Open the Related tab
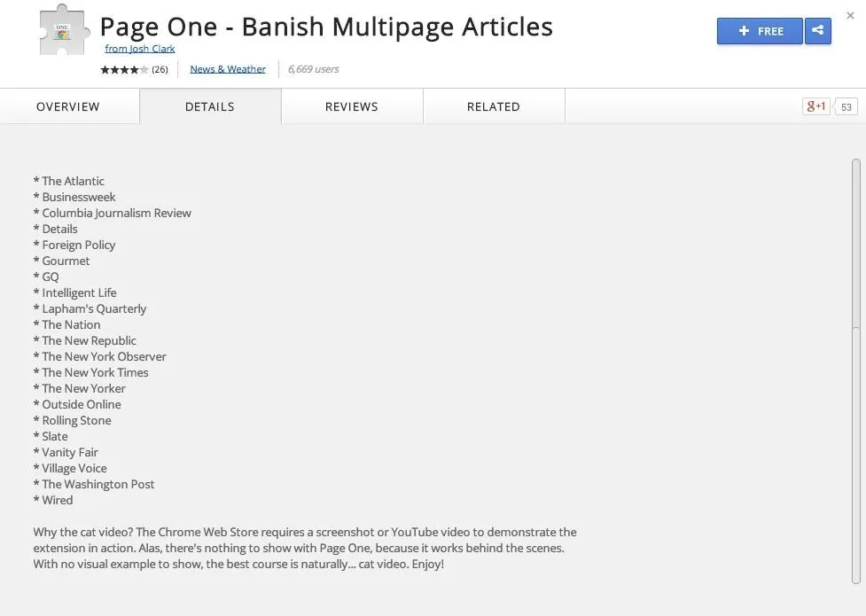The image size is (866, 616). [x=494, y=106]
